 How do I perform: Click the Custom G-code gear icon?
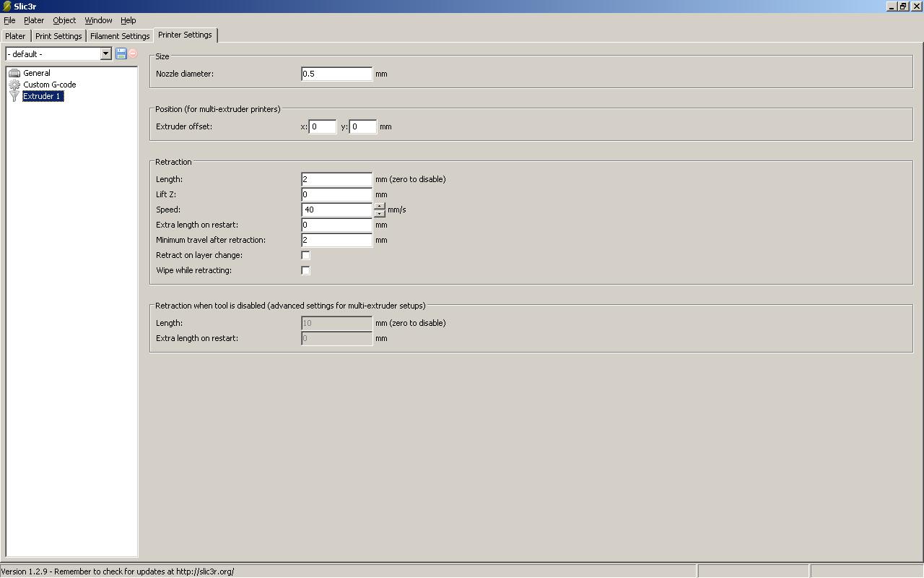(14, 85)
